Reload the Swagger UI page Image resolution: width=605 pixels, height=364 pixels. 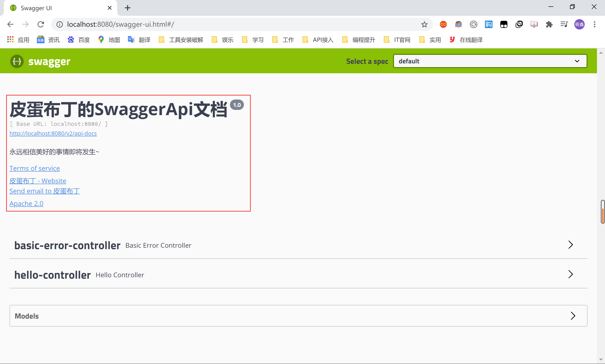coord(41,24)
